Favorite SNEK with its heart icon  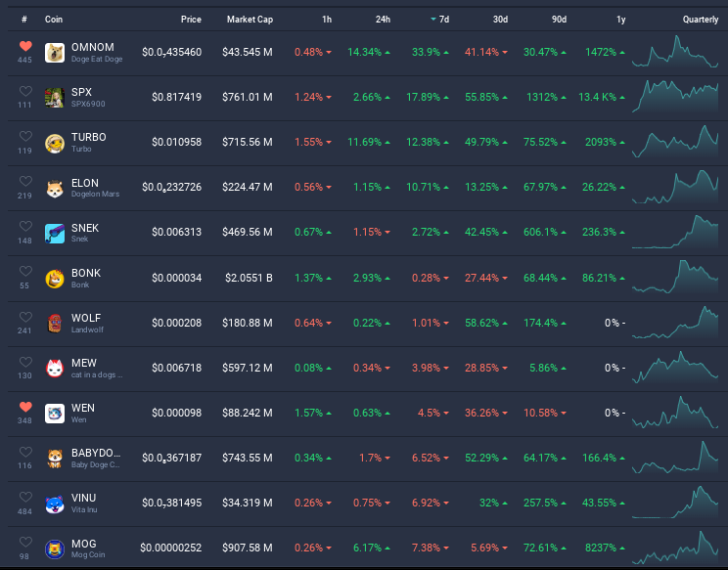pos(25,226)
